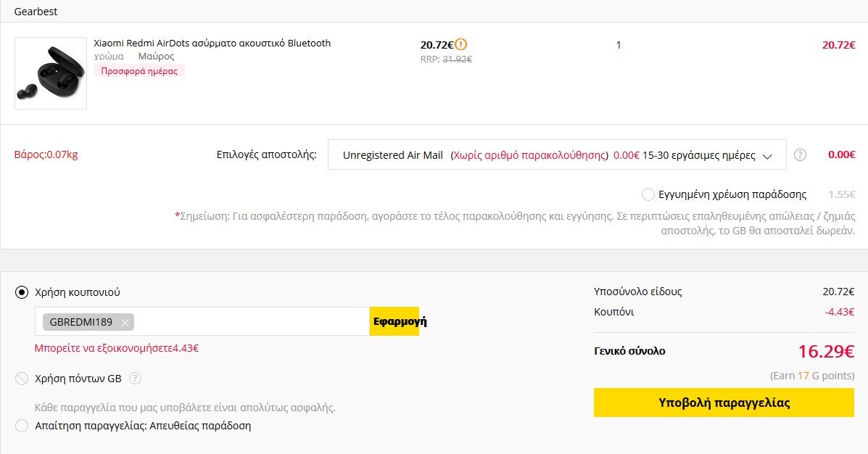This screenshot has height=454, width=868.
Task: Select the Χρήση πόντων GB option
Action: 22,378
